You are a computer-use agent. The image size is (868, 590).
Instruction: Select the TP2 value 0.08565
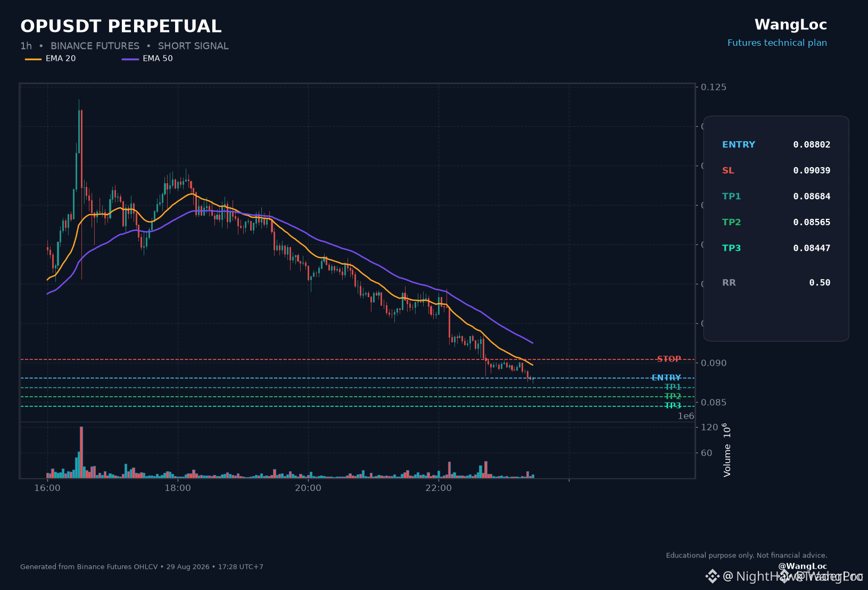pos(812,223)
